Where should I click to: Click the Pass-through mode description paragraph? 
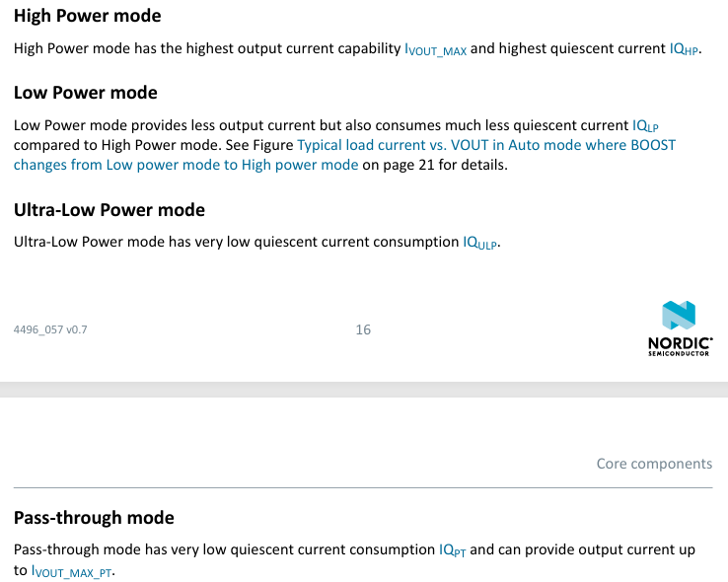point(227,550)
